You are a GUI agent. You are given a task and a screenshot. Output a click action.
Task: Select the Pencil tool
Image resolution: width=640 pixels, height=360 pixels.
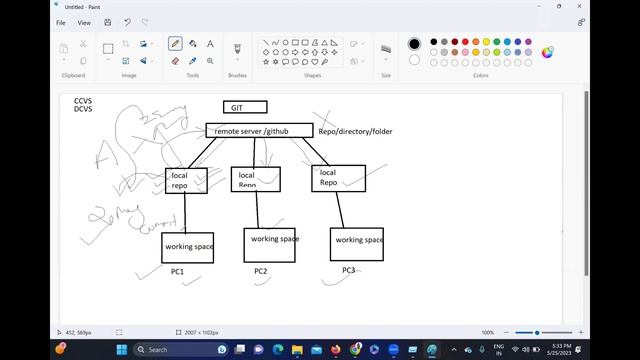point(175,44)
